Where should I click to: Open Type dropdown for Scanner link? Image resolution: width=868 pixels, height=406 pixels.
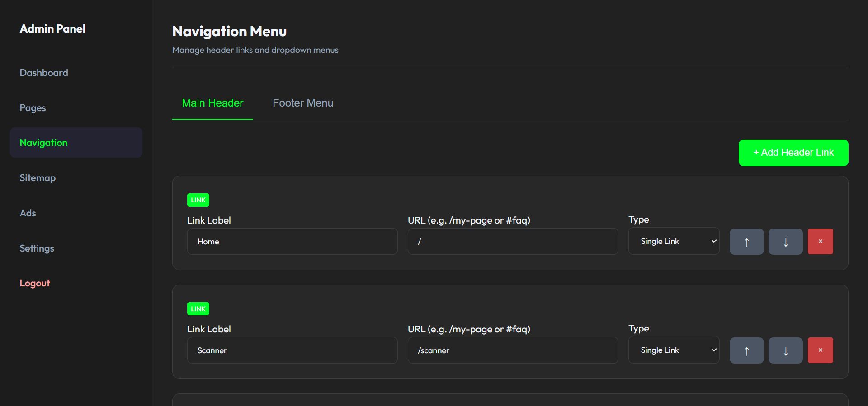point(674,350)
